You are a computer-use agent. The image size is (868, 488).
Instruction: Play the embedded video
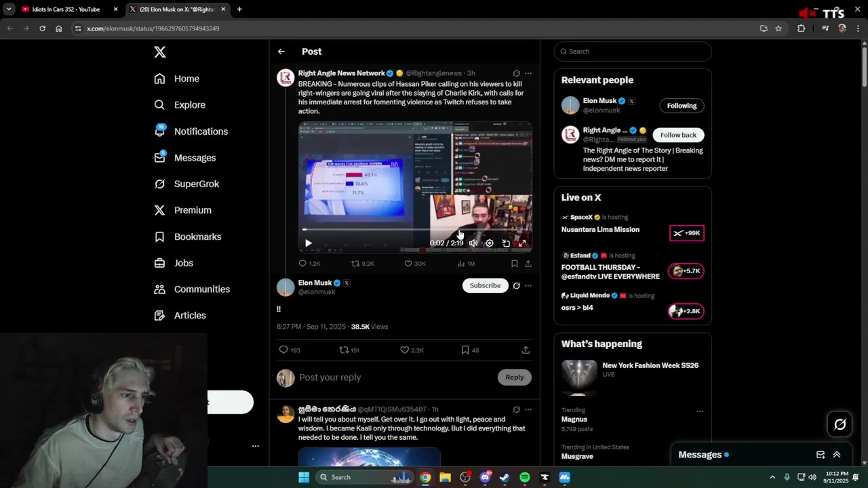(x=308, y=243)
